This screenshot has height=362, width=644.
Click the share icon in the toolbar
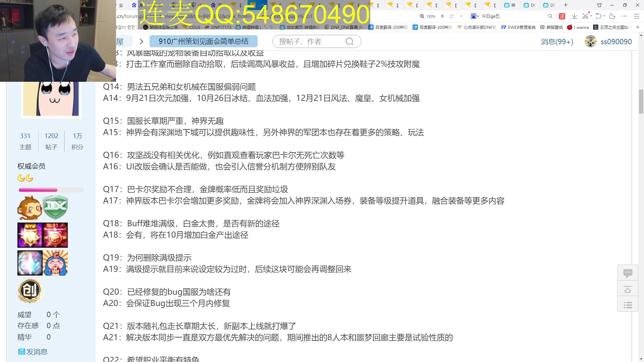click(x=452, y=16)
